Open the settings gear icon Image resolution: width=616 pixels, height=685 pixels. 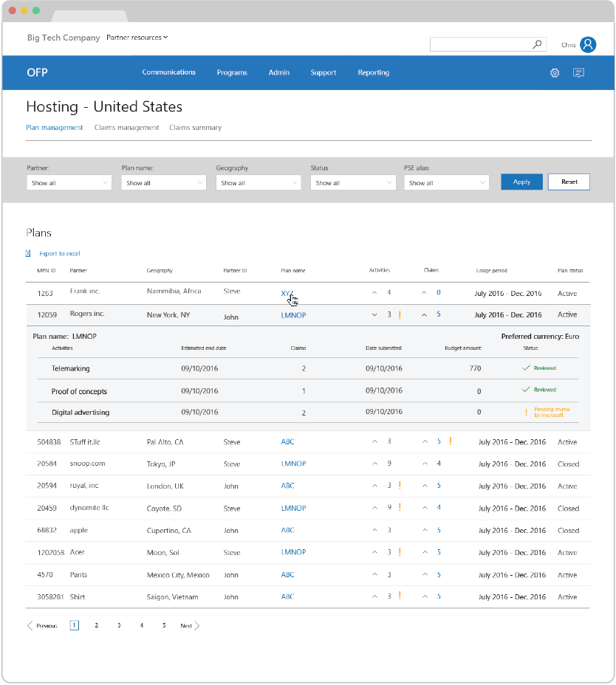tap(555, 73)
